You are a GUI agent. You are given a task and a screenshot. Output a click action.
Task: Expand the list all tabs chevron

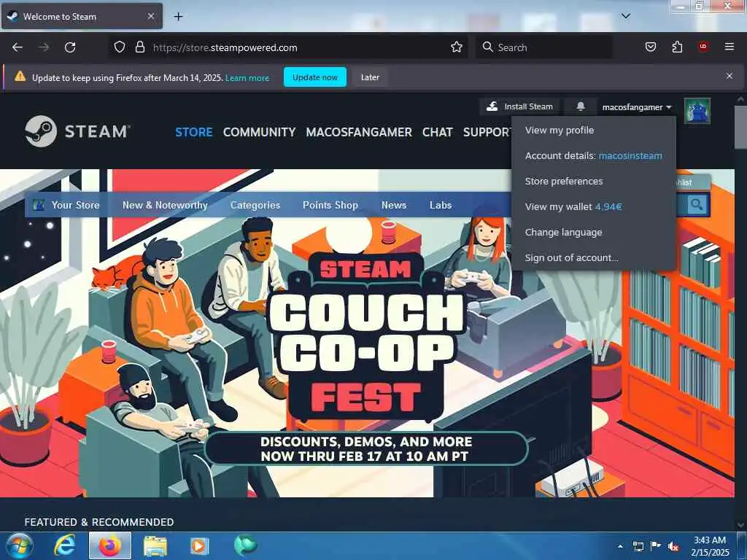(625, 16)
